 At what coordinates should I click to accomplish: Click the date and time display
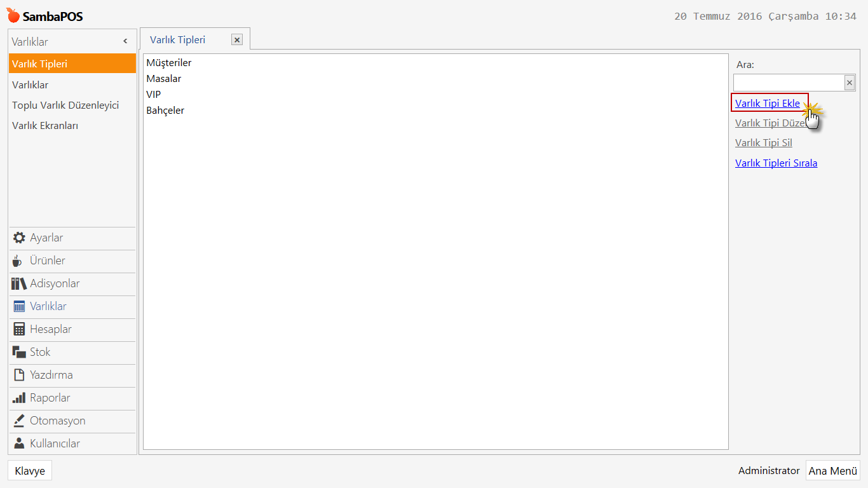tap(765, 17)
